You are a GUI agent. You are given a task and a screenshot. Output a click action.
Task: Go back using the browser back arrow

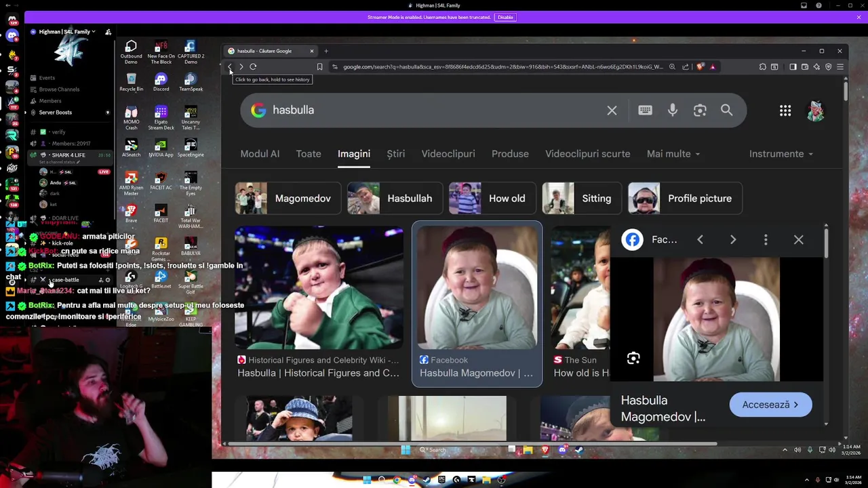pyautogui.click(x=230, y=66)
